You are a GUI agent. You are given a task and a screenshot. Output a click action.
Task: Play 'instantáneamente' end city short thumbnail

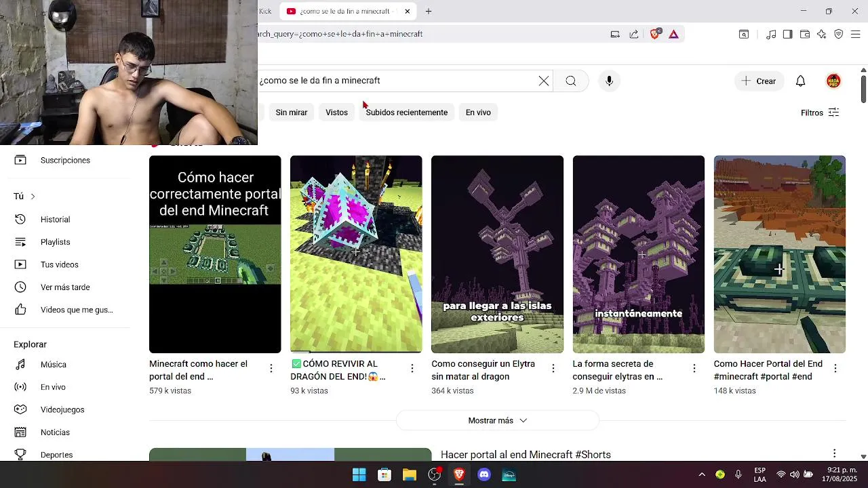tap(638, 254)
